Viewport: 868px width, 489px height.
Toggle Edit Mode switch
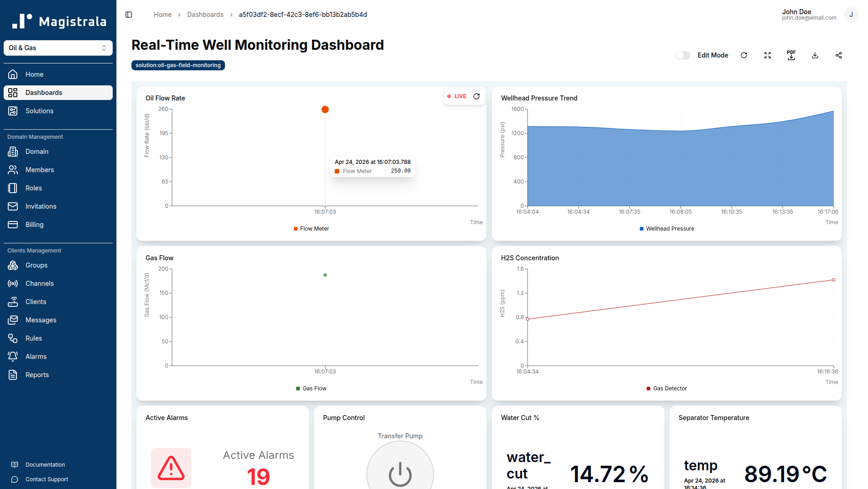[683, 55]
